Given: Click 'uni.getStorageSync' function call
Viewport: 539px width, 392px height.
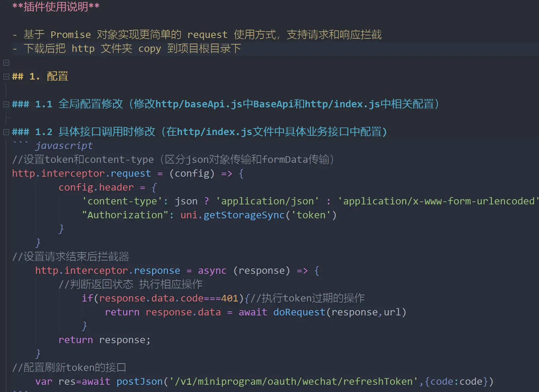Looking at the screenshot, I should point(233,215).
